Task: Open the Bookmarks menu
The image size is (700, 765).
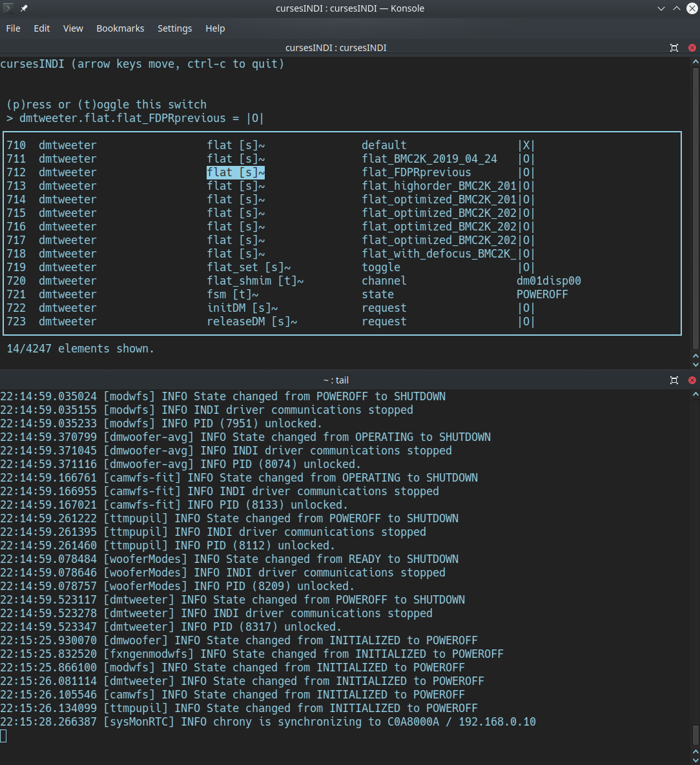Action: [x=120, y=28]
